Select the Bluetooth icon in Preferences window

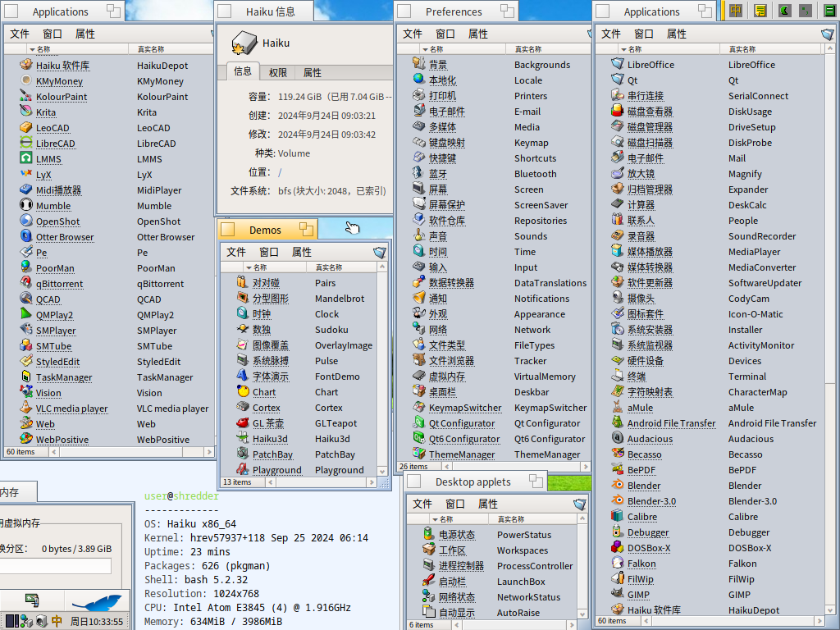pos(419,172)
